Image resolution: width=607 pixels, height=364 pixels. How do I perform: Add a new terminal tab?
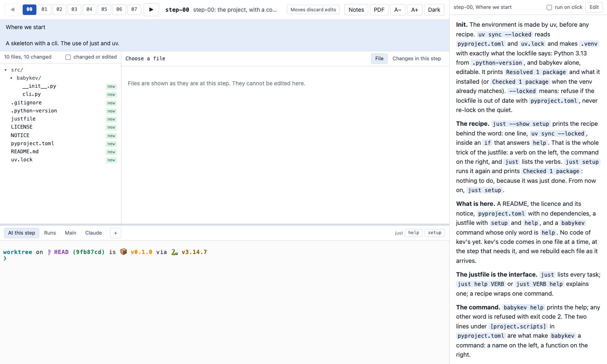(x=115, y=233)
